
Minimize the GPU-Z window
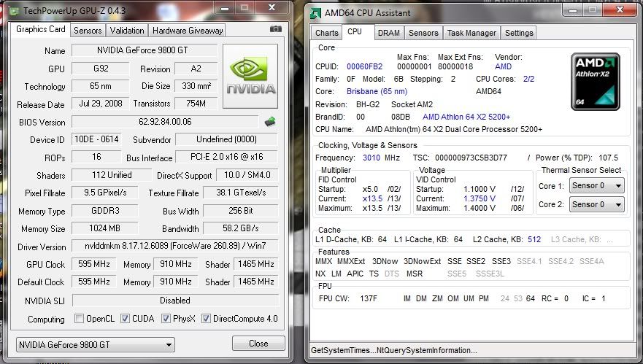(225, 8)
